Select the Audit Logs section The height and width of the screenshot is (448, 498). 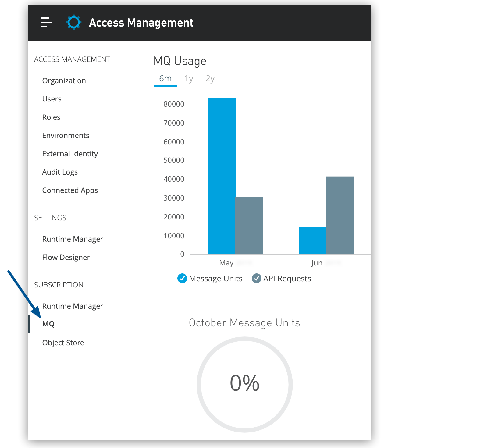pos(60,172)
